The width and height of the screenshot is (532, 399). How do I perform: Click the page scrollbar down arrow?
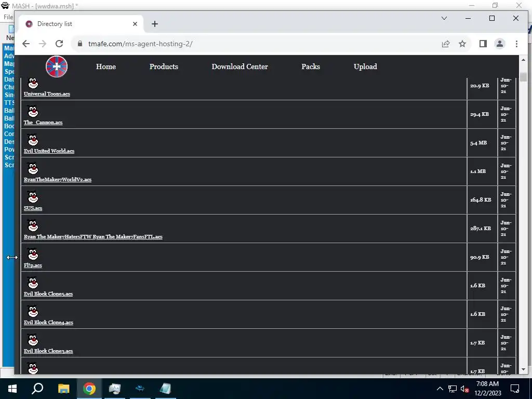[523, 369]
